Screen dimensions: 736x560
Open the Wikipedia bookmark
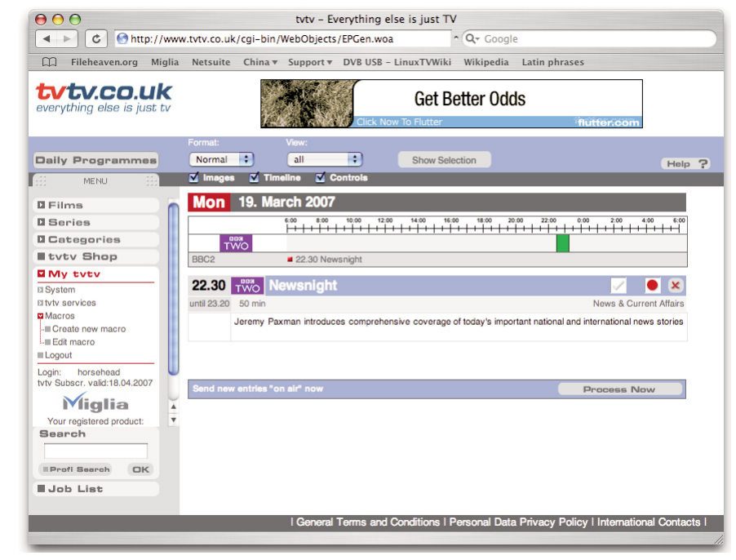tap(485, 62)
